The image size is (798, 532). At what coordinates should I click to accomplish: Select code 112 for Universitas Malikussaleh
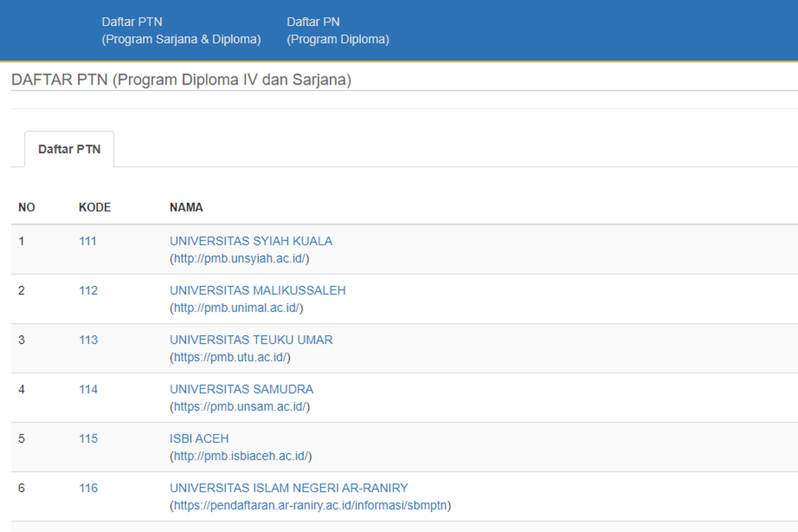87,290
